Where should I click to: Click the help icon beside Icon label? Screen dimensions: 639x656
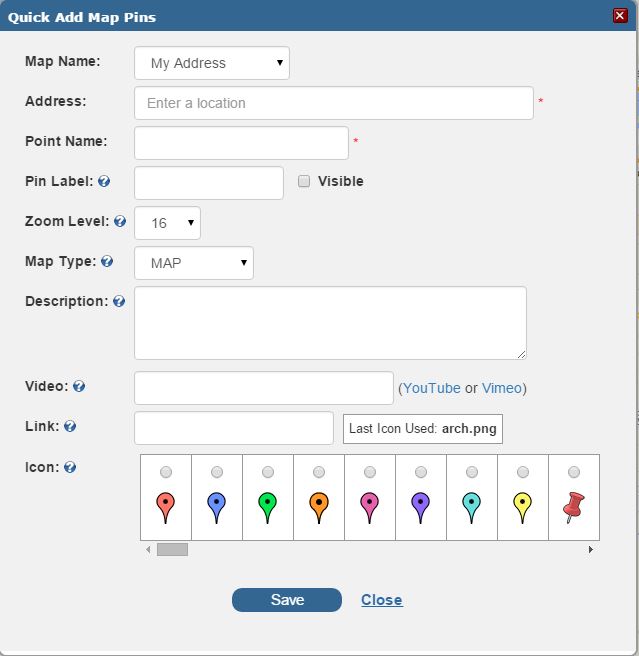click(x=70, y=467)
